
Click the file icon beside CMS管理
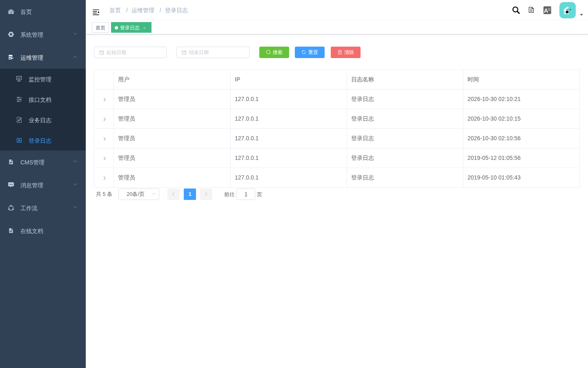coord(11,162)
